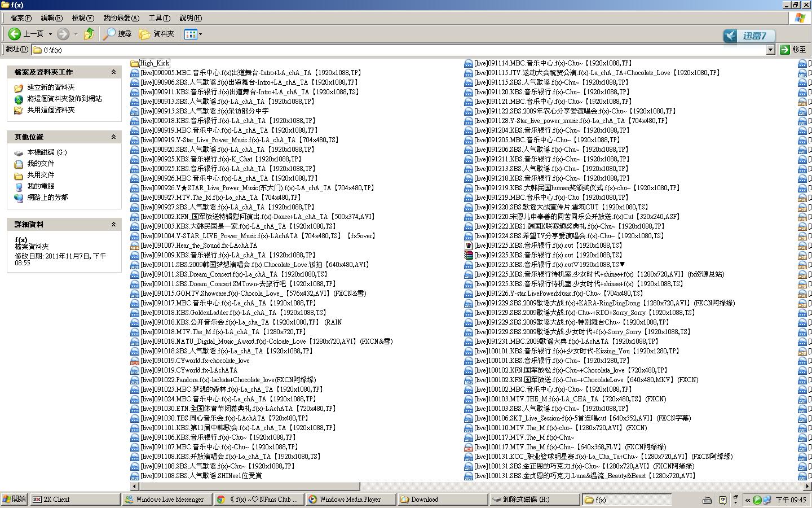Switch to 2X Client taskbar button
This screenshot has width=812, height=508.
click(75, 500)
